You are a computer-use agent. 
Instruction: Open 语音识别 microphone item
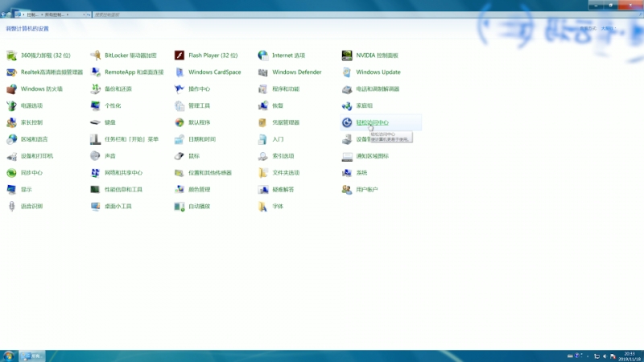(11, 207)
